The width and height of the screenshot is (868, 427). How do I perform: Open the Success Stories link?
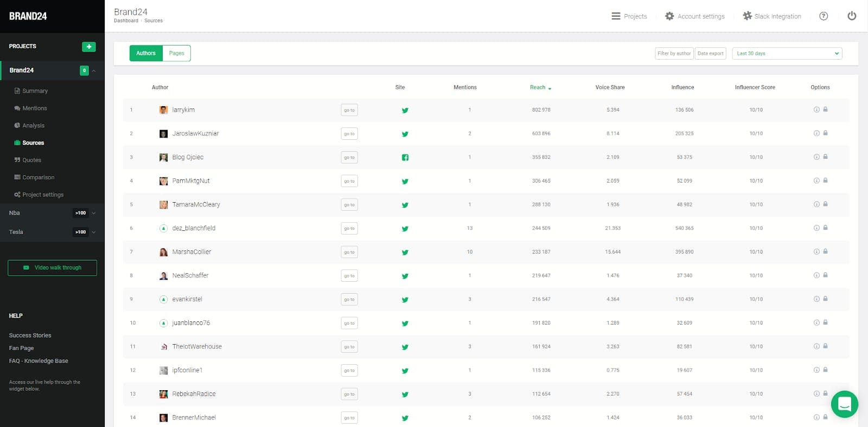[x=30, y=335]
